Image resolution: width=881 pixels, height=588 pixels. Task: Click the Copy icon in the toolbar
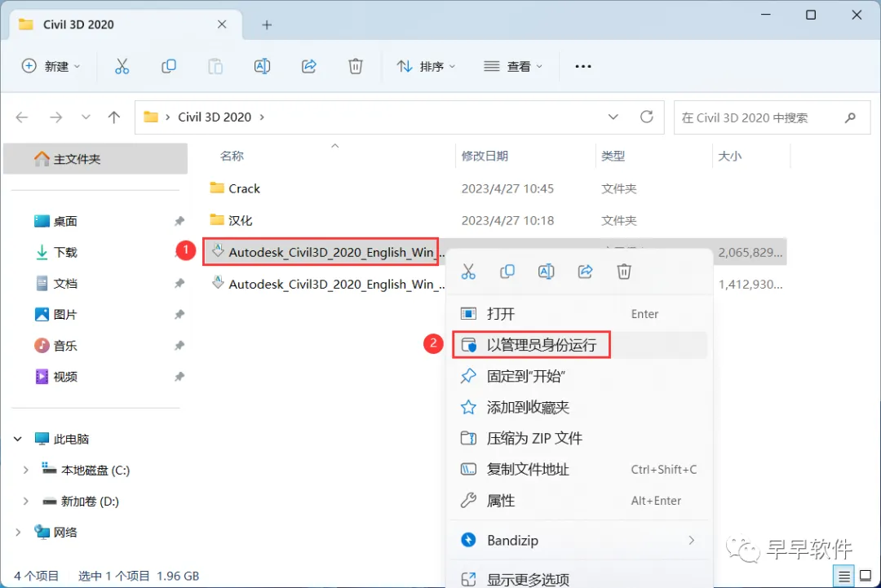pyautogui.click(x=169, y=66)
